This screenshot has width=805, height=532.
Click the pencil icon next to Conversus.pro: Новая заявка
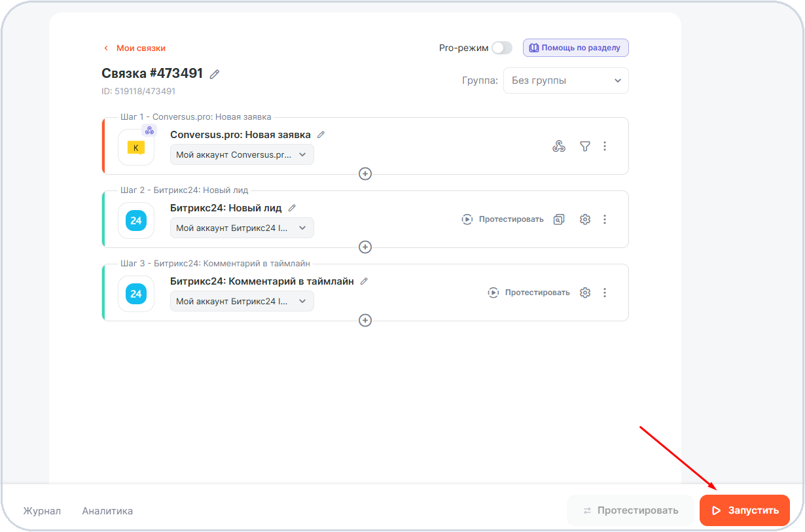tap(321, 135)
